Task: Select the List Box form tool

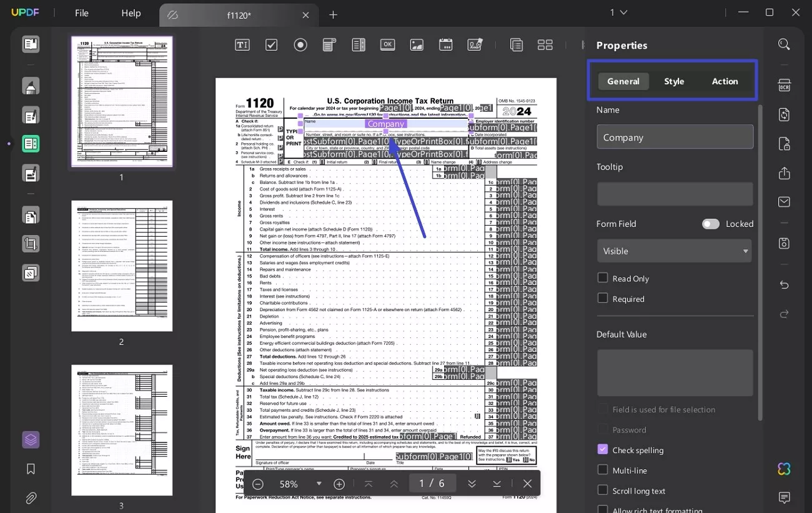Action: tap(359, 44)
